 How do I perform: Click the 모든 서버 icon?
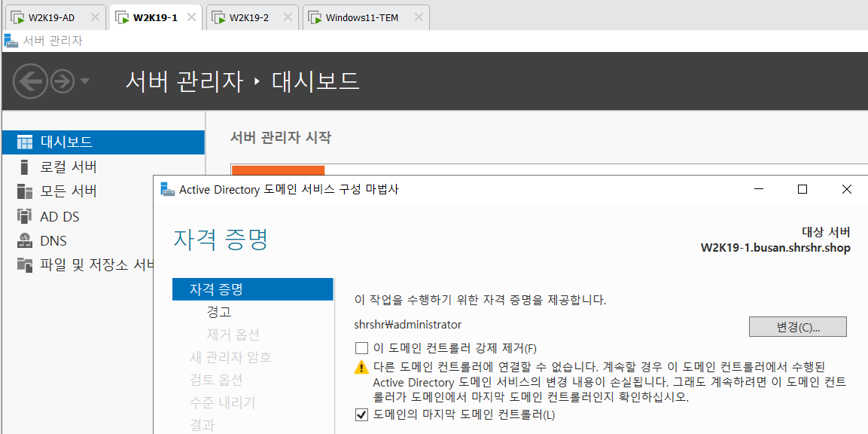click(x=25, y=192)
